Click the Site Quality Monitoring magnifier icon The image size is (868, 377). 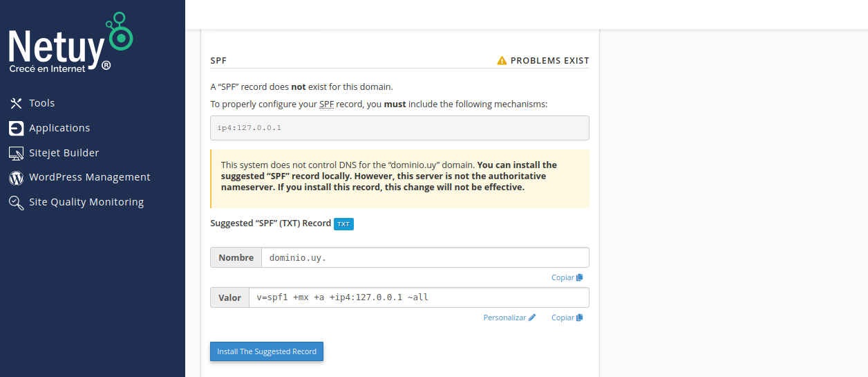click(x=16, y=203)
